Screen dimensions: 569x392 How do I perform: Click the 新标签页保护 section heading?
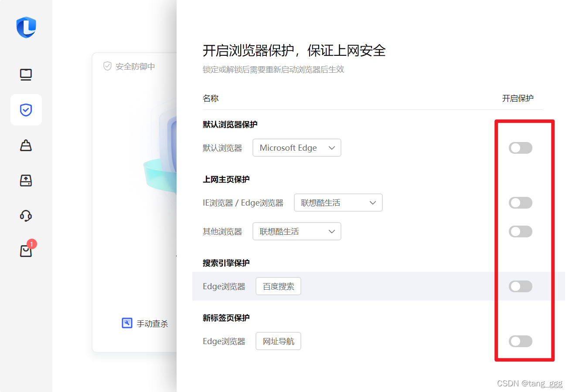pos(226,318)
